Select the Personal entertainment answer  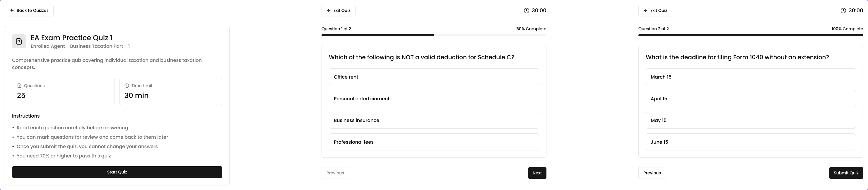tap(434, 99)
